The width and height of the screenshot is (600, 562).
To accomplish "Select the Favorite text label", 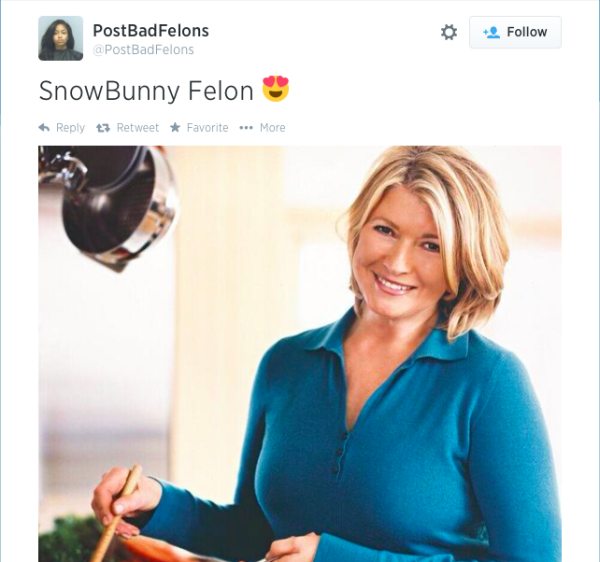I will tap(207, 127).
